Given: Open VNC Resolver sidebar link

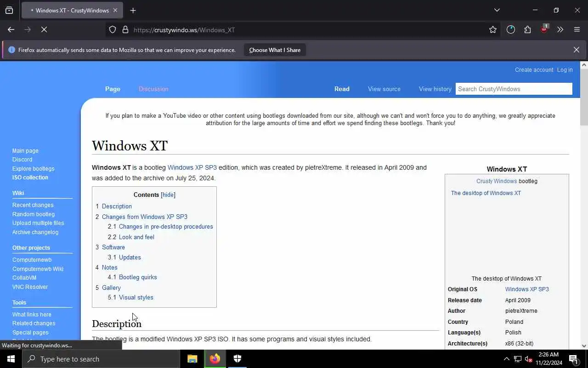Looking at the screenshot, I should tap(30, 287).
